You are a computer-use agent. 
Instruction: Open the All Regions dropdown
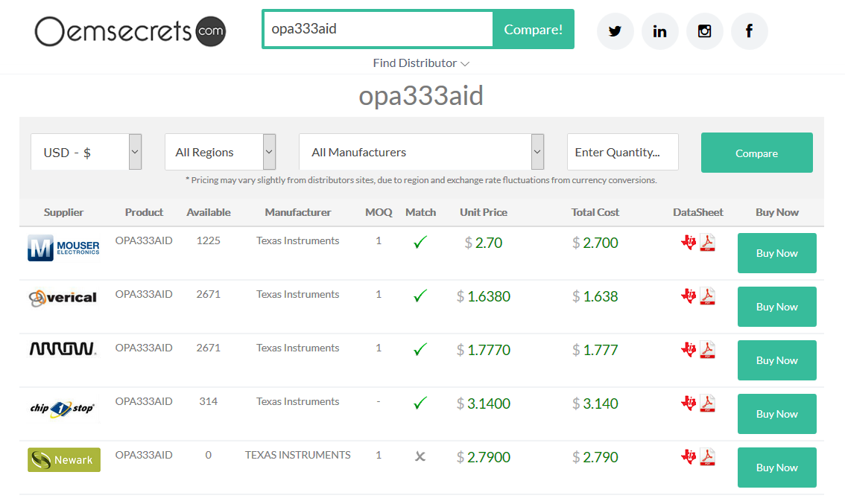(221, 152)
